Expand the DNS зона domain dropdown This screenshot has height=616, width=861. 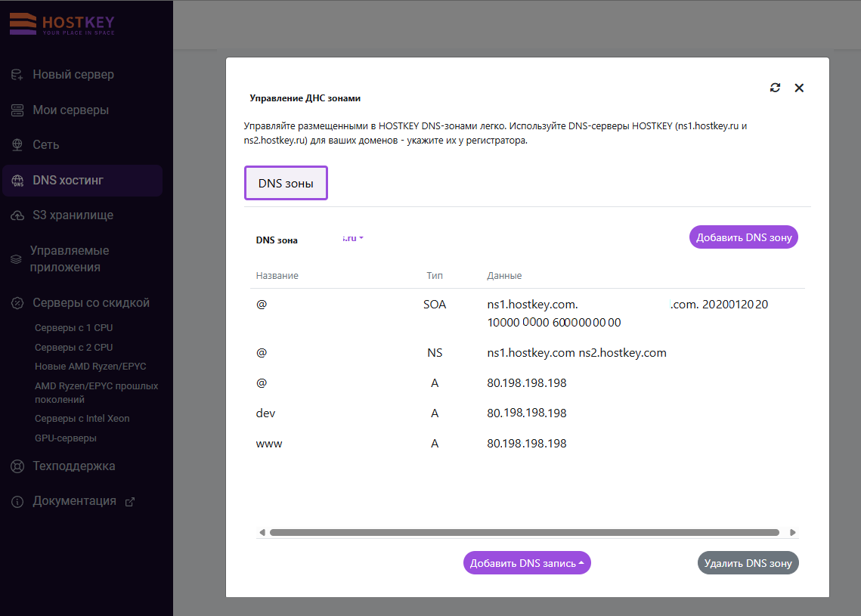click(352, 238)
